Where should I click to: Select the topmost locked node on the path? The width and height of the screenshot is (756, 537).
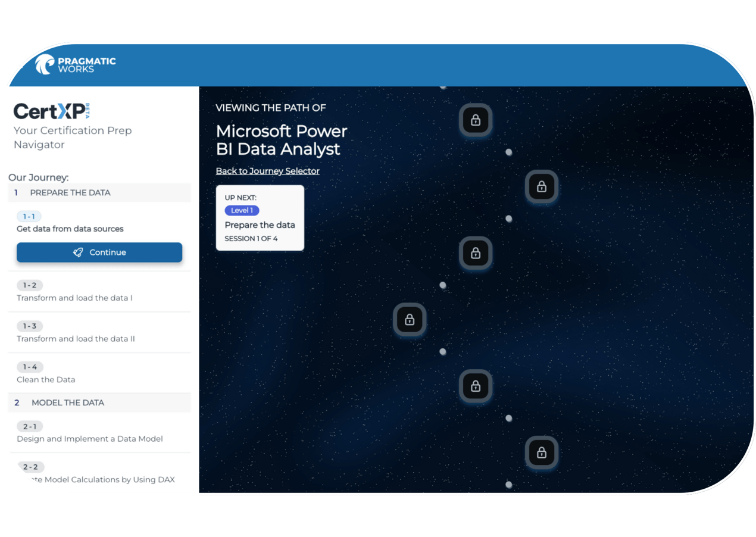476,120
